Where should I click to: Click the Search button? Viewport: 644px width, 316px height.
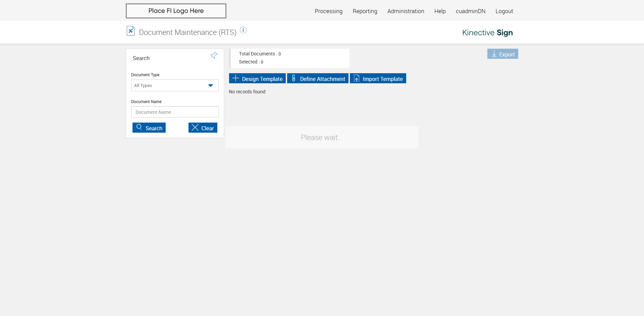149,128
